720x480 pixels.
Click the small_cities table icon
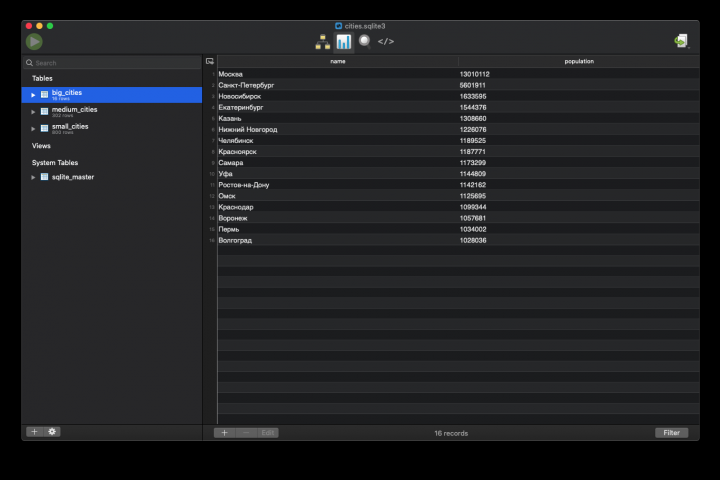point(45,129)
